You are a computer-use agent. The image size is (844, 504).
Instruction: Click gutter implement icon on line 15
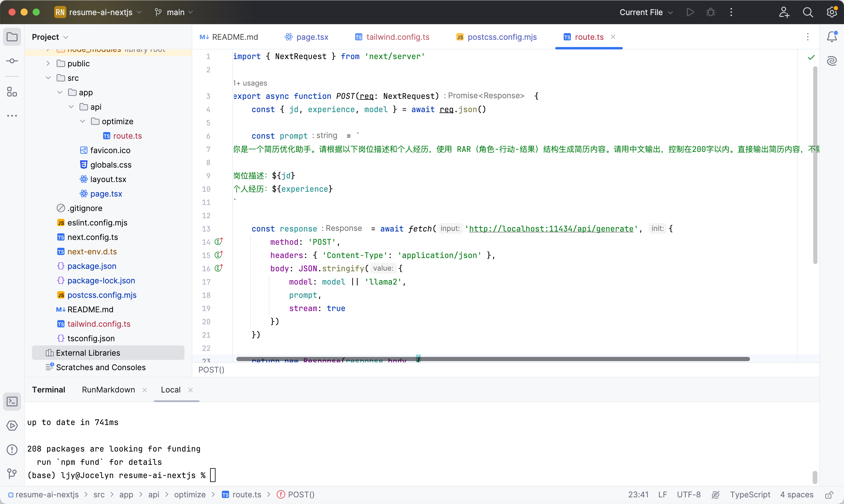pos(219,255)
